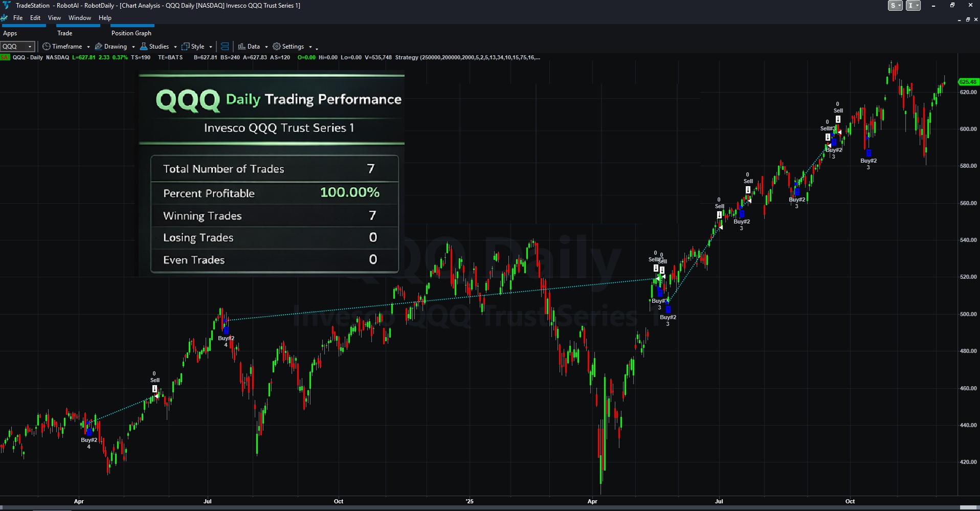Click the 'Strategy (250000,200000...' status text

[x=468, y=58]
